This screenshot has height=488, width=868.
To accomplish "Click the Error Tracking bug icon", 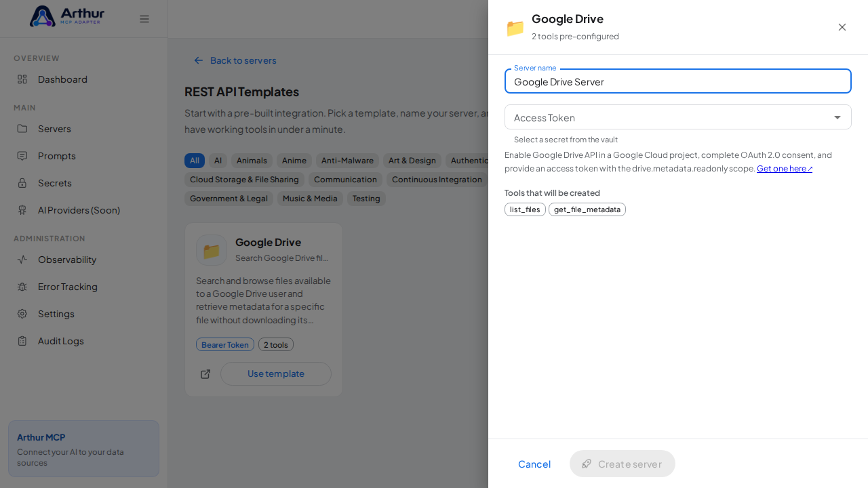I will coord(22,287).
